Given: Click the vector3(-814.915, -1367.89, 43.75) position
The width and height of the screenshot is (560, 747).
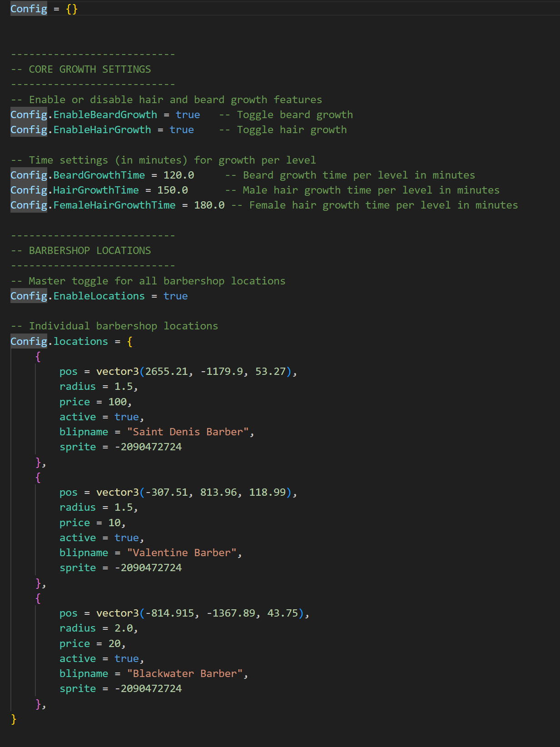Looking at the screenshot, I should coord(199,613).
